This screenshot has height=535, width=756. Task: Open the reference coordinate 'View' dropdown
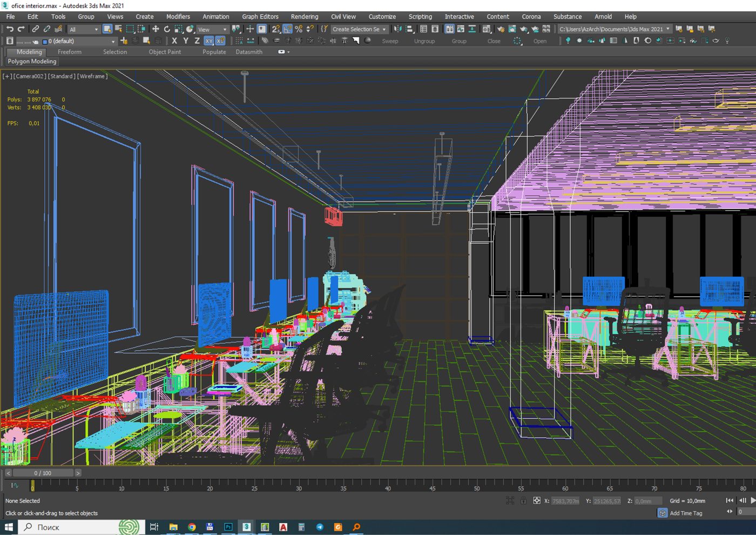tap(212, 30)
